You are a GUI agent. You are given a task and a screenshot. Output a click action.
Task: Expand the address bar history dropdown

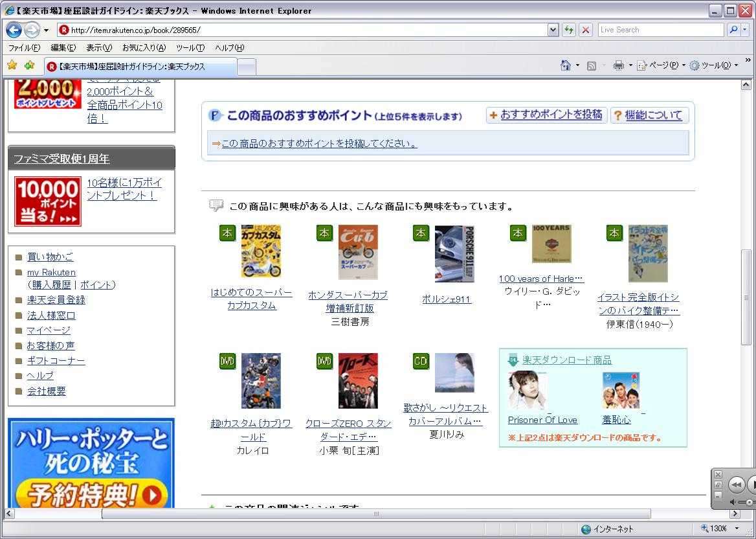(553, 30)
